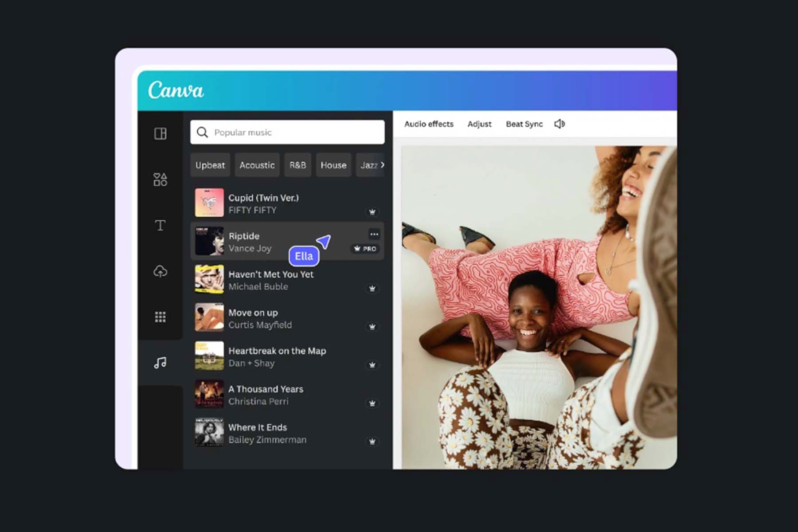The width and height of the screenshot is (798, 532).
Task: Select the Audio music note icon
Action: pyautogui.click(x=160, y=363)
